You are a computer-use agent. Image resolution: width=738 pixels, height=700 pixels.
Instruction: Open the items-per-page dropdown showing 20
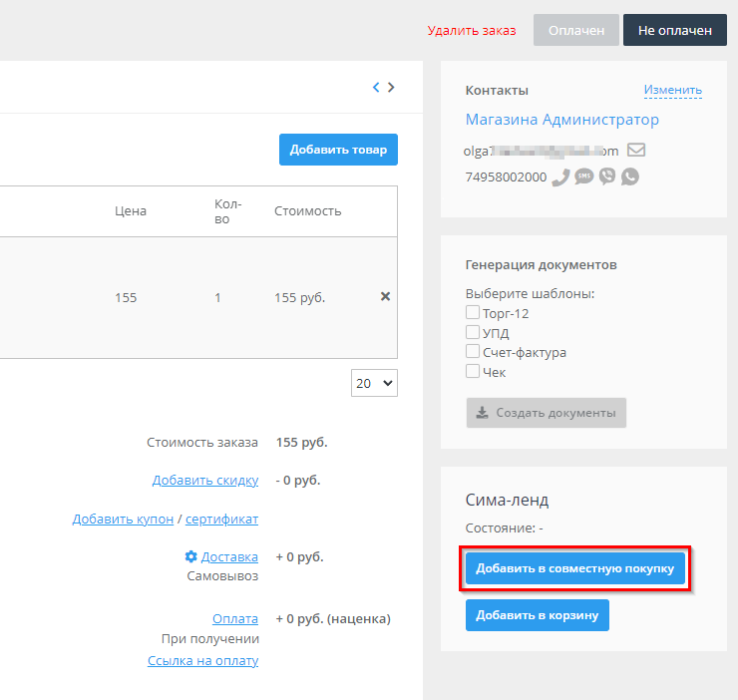[374, 383]
